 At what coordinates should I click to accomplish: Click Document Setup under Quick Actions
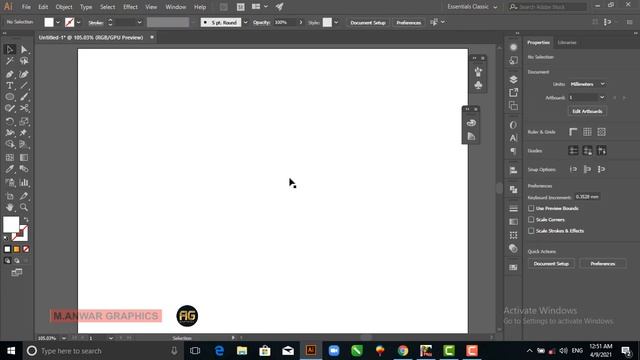point(551,264)
